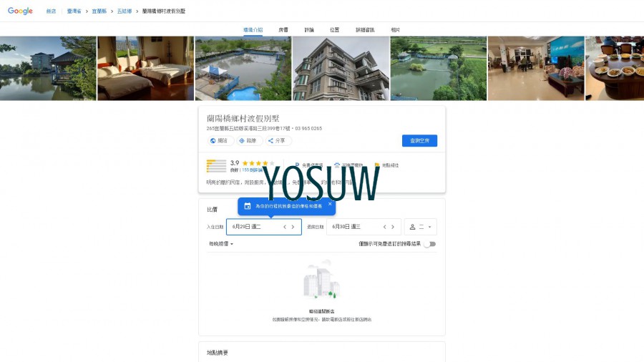Open the lakeside pavilion photo thumbnail
Image resolution: width=644 pixels, height=362 pixels.
click(x=48, y=68)
